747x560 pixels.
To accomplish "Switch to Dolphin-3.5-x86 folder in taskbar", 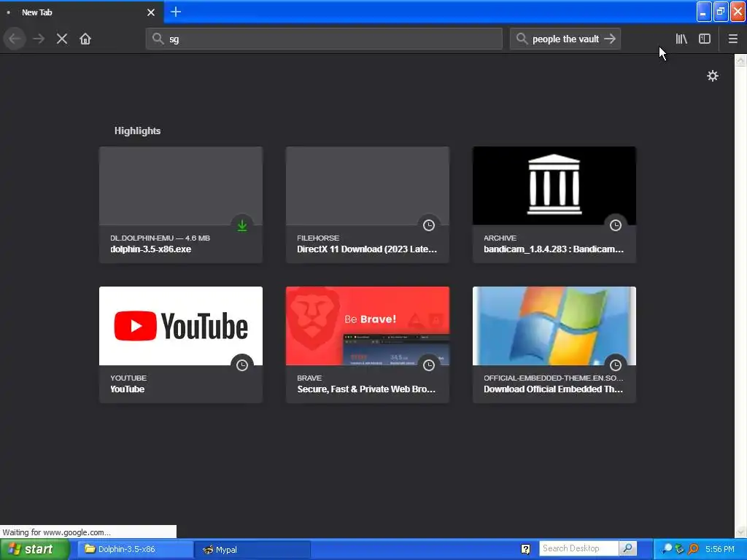I will 135,549.
